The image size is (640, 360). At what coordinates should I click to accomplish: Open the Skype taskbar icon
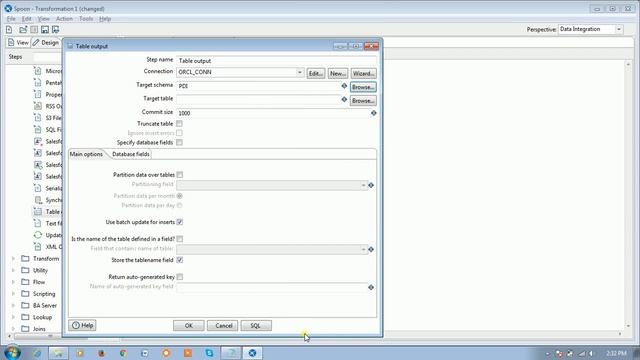coord(209,353)
